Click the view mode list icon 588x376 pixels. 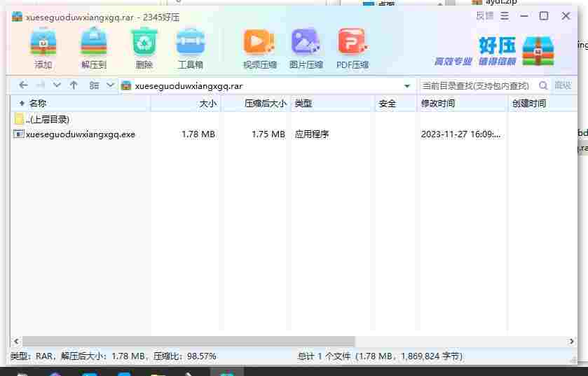94,85
